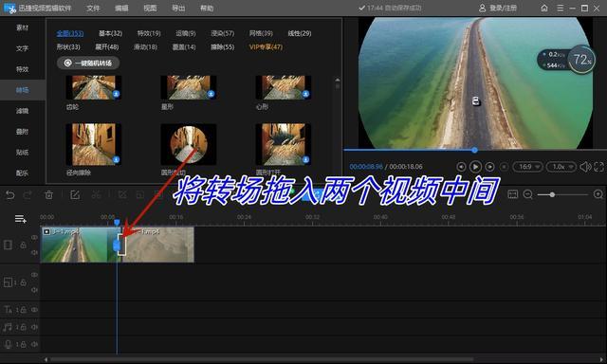Viewport: 607px width, 364px height.
Task: Click the preview progress slider handle
Action: pos(474,150)
